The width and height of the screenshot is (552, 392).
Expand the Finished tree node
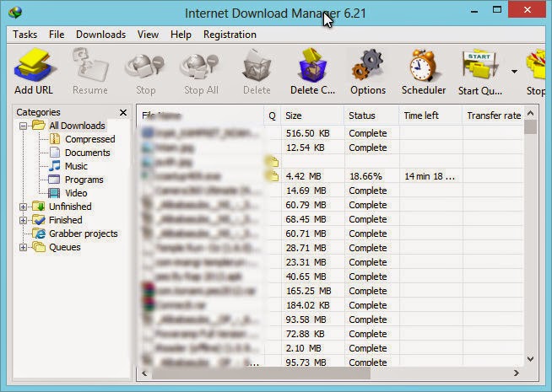(24, 220)
